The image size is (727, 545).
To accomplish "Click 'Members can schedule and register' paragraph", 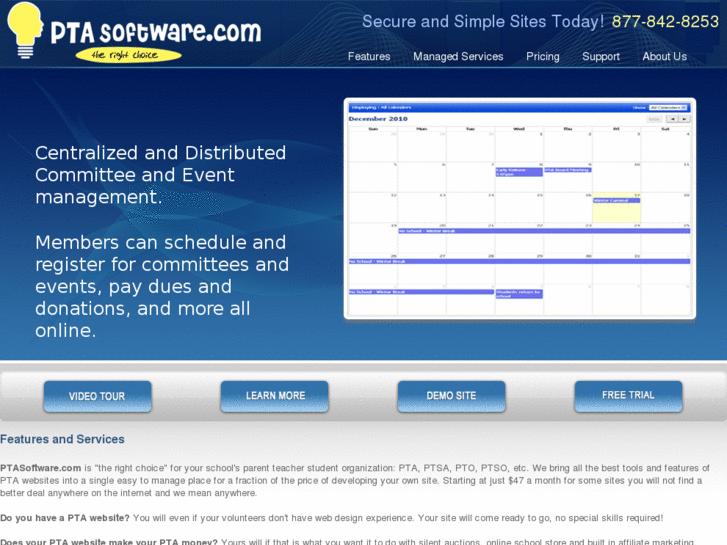I will [x=162, y=286].
